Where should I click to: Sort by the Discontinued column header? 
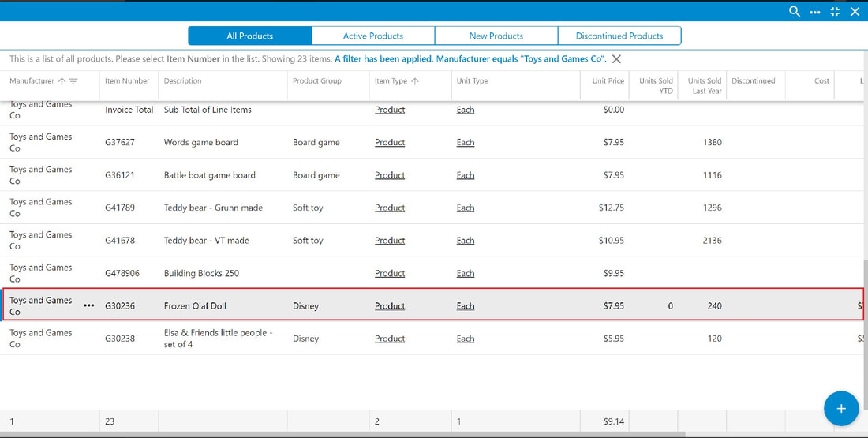coord(754,80)
